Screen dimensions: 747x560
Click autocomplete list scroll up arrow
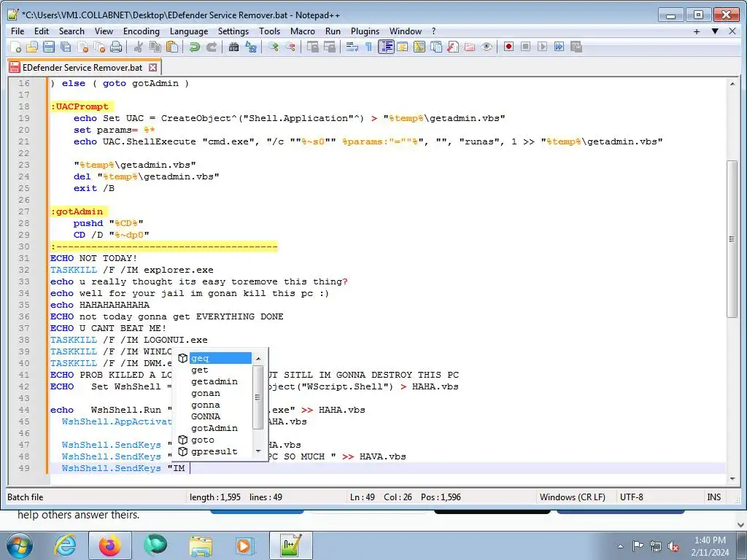(258, 359)
